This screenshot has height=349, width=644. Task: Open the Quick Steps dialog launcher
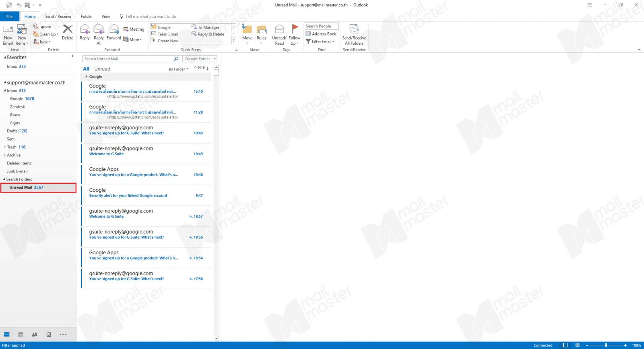[236, 50]
